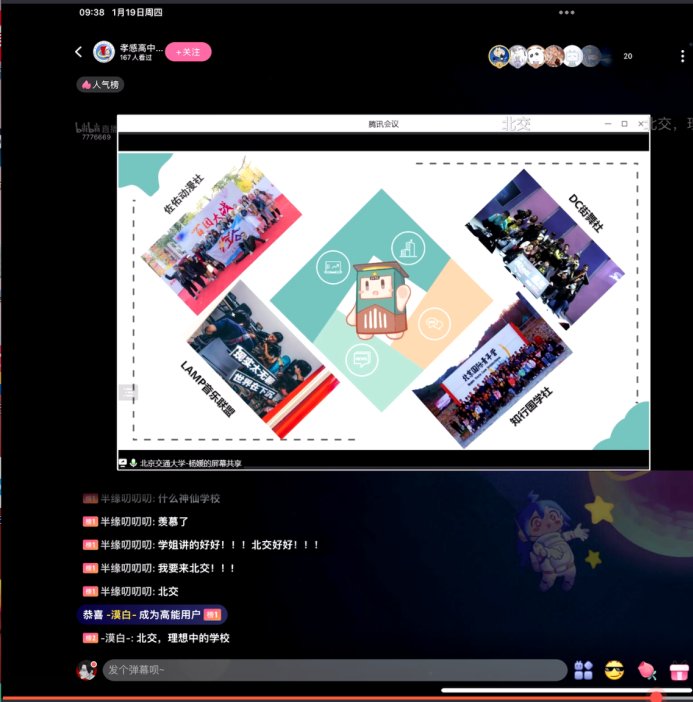Viewport: 693px width, 702px height.
Task: Click your avatar beside the comment box
Action: coord(87,670)
